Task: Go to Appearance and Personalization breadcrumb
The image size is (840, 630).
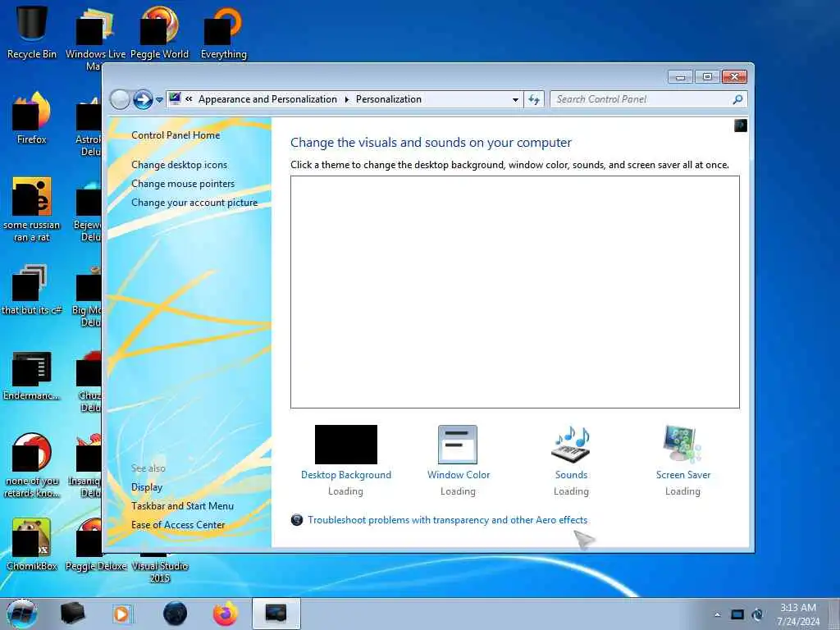Action: click(268, 99)
